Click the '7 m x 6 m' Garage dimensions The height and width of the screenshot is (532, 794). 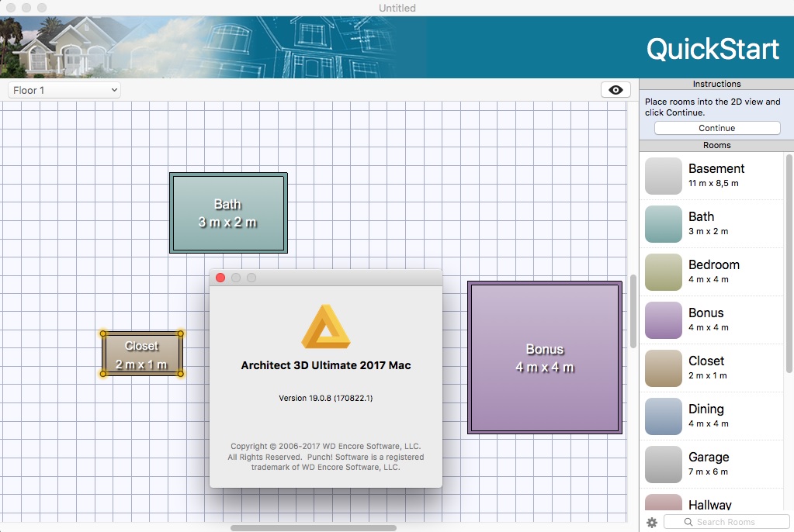pyautogui.click(x=708, y=472)
